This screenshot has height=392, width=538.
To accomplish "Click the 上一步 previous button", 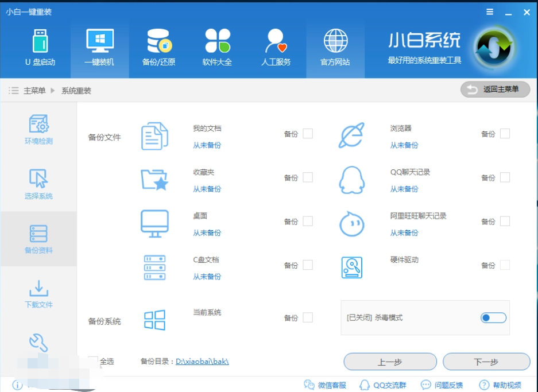I will pyautogui.click(x=390, y=362).
